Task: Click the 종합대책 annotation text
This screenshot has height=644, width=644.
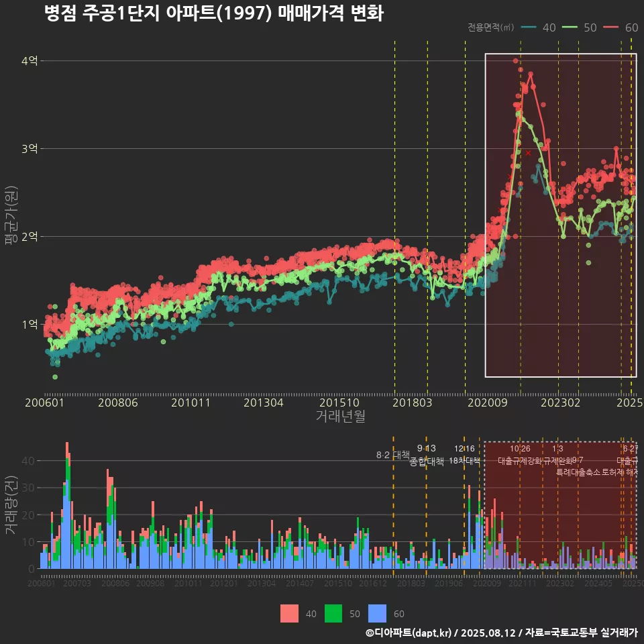Action: point(427,462)
